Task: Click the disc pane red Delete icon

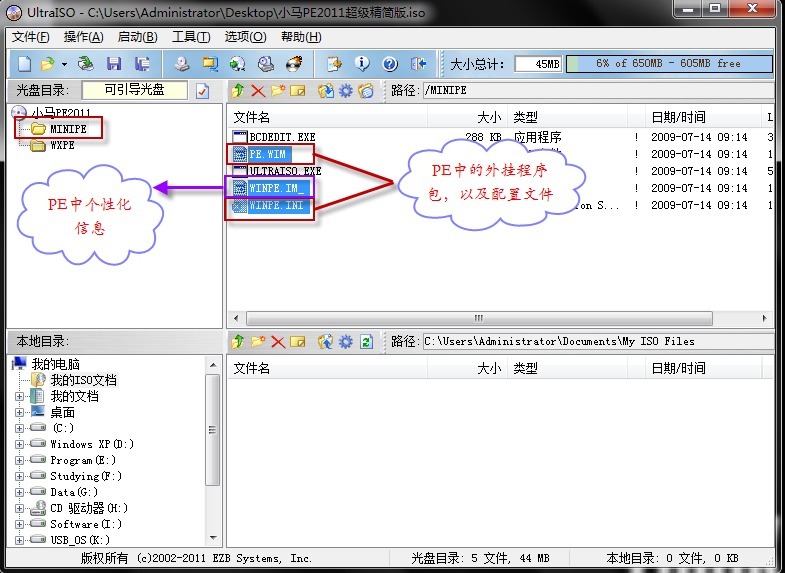Action: tap(258, 91)
